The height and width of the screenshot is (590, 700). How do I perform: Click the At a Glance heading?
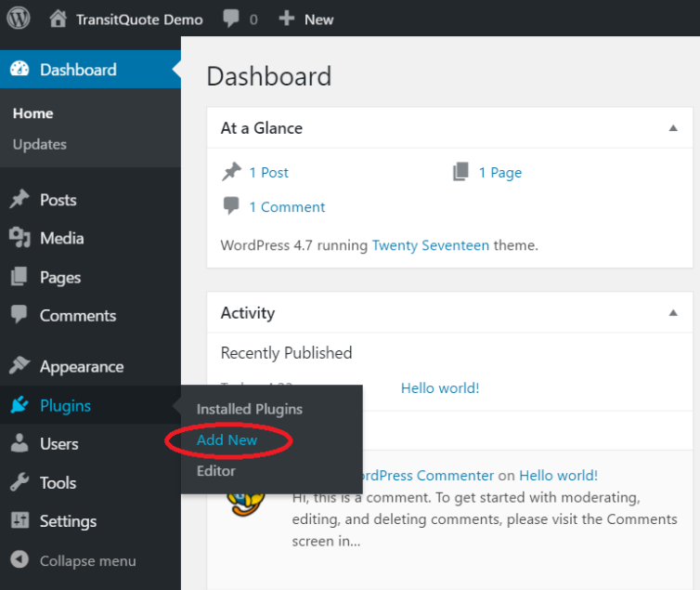tap(262, 128)
